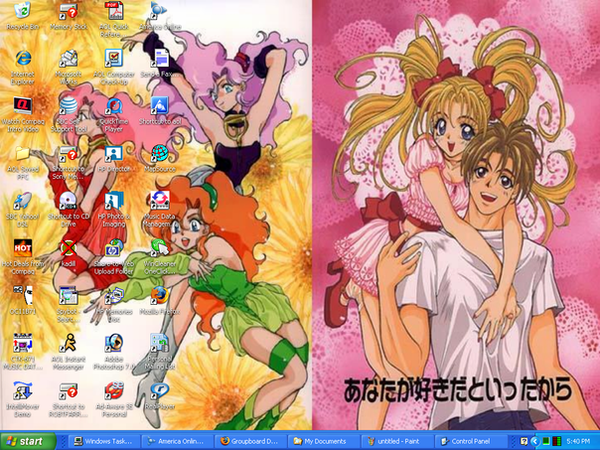Click the Shortcut to Sony Me... icon
600x450 pixels.
(68, 153)
